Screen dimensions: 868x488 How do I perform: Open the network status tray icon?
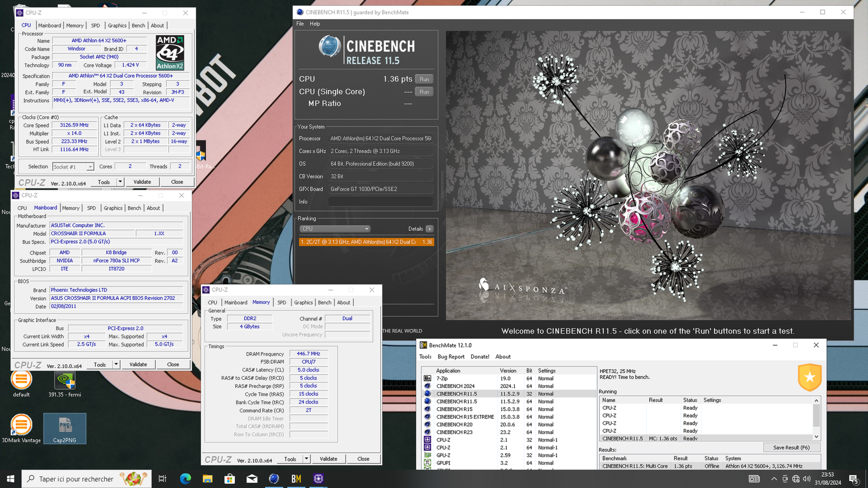coord(796,479)
